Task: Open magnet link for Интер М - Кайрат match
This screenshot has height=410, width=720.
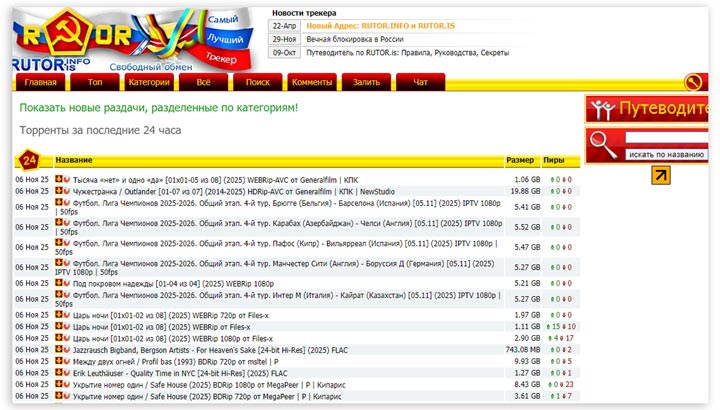Action: (x=67, y=295)
